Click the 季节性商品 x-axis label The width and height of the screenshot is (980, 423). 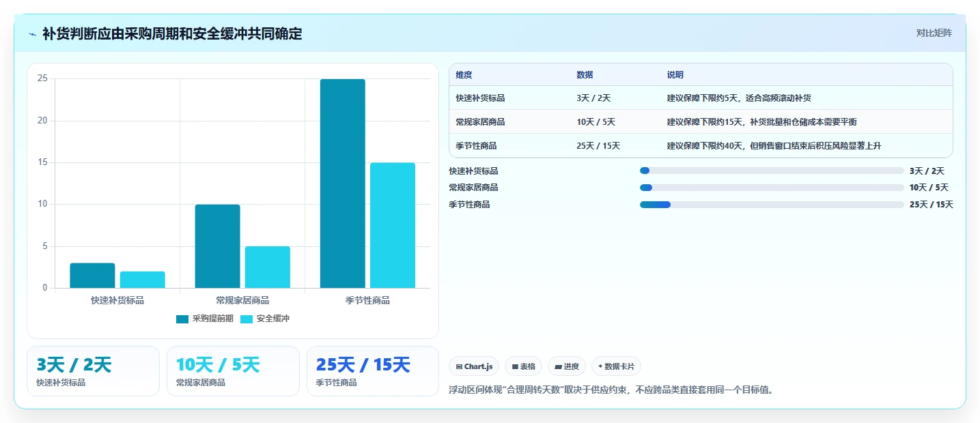pos(367,300)
